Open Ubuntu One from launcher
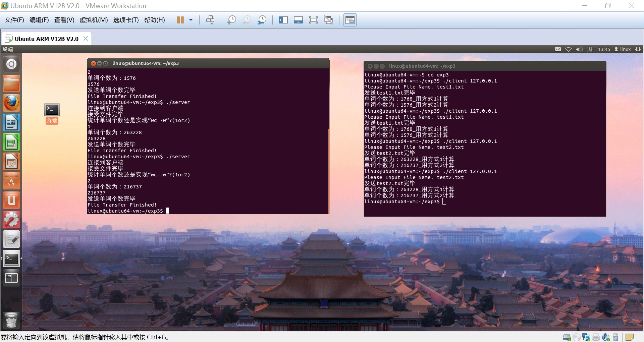 (x=11, y=200)
